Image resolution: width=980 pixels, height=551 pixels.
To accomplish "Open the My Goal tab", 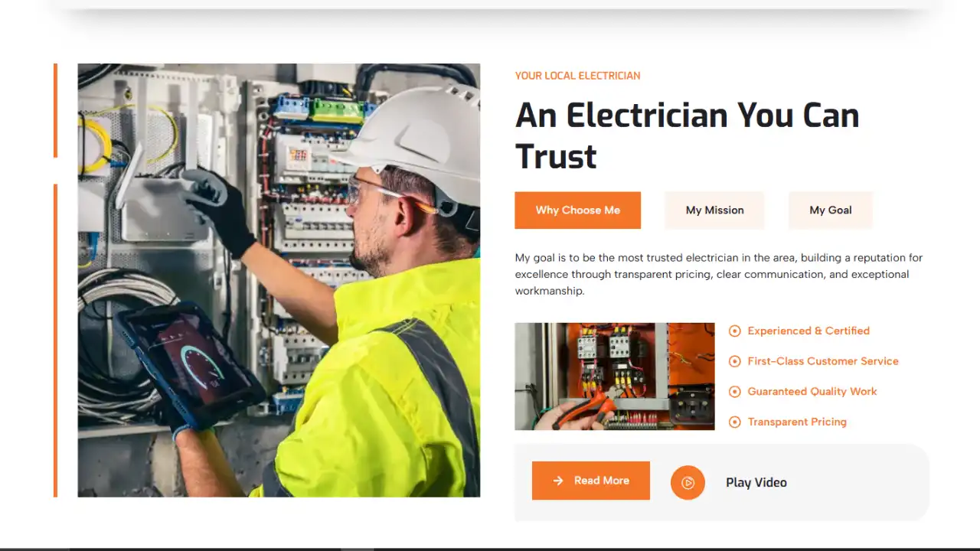I will (x=831, y=210).
